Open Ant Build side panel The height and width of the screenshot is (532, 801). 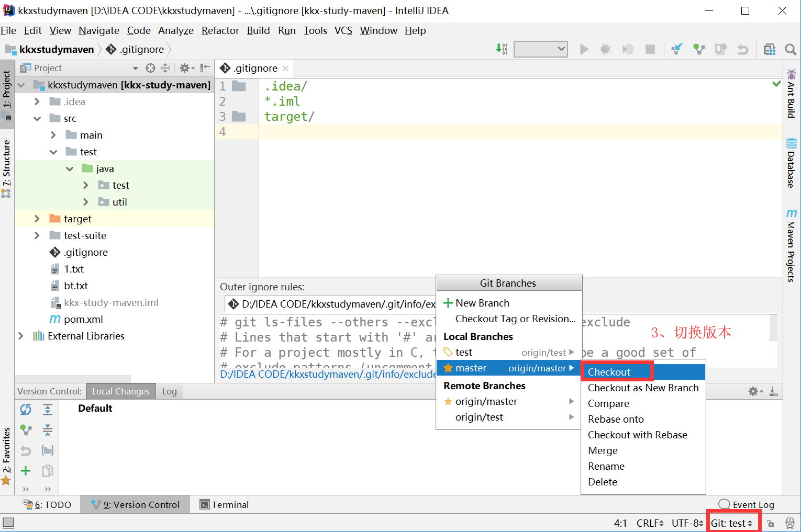(x=791, y=93)
